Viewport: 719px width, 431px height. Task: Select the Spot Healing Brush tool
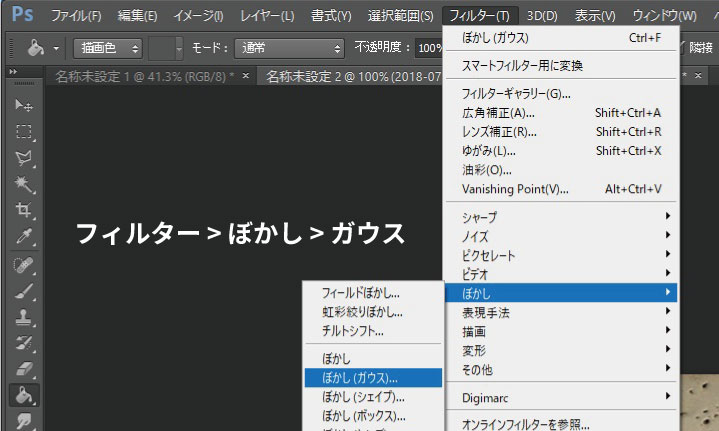point(23,265)
